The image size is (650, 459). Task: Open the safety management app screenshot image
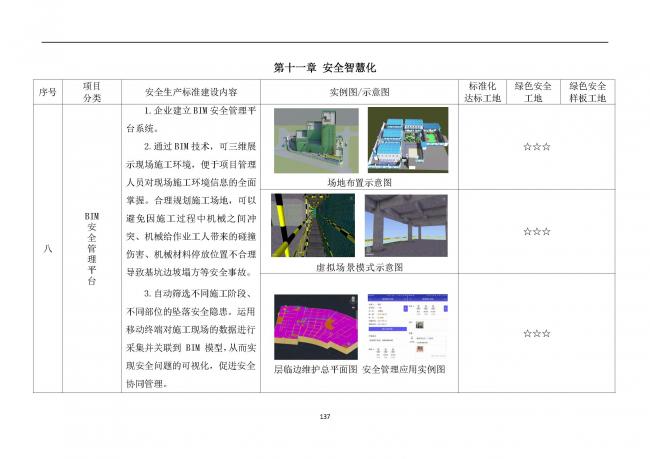point(407,327)
